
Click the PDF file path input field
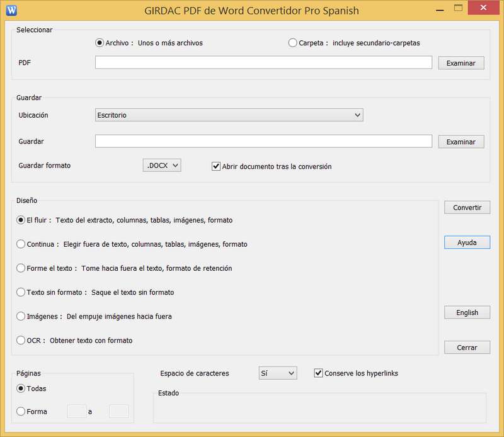263,62
